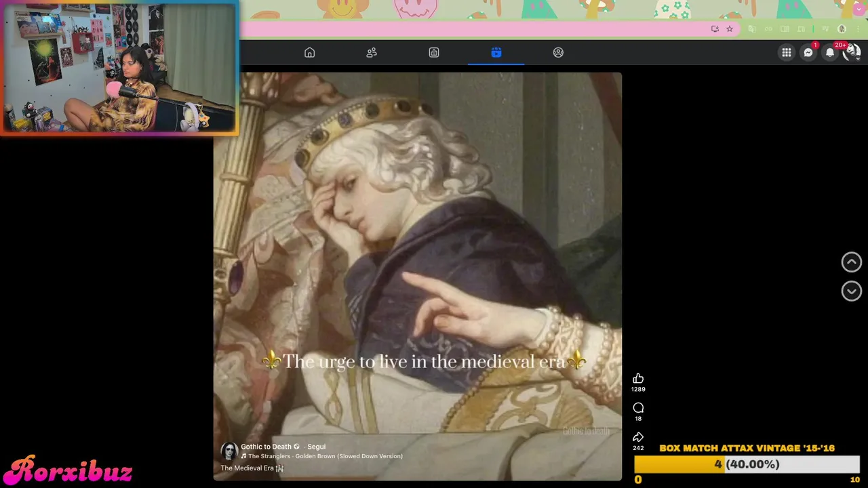
Task: Open the reading mode book icon in toolbar
Action: pos(785,29)
